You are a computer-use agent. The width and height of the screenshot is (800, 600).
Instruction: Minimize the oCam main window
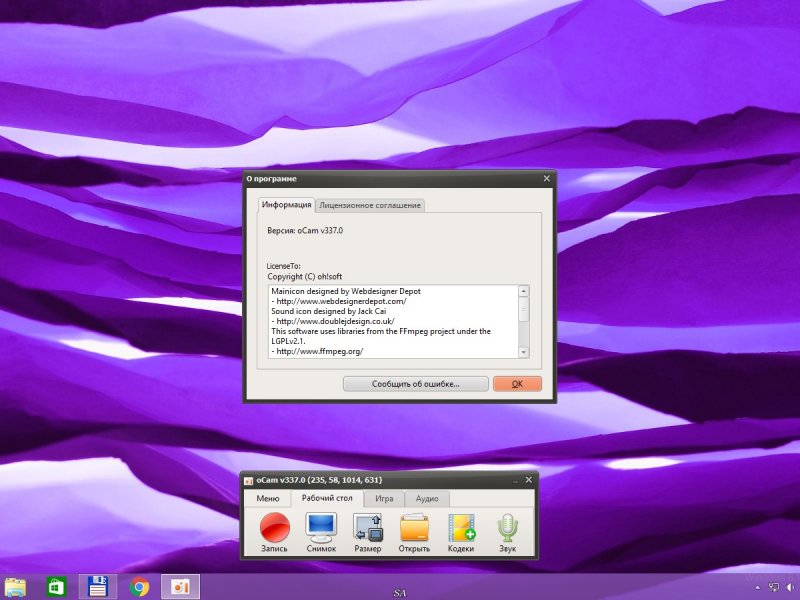tap(515, 480)
